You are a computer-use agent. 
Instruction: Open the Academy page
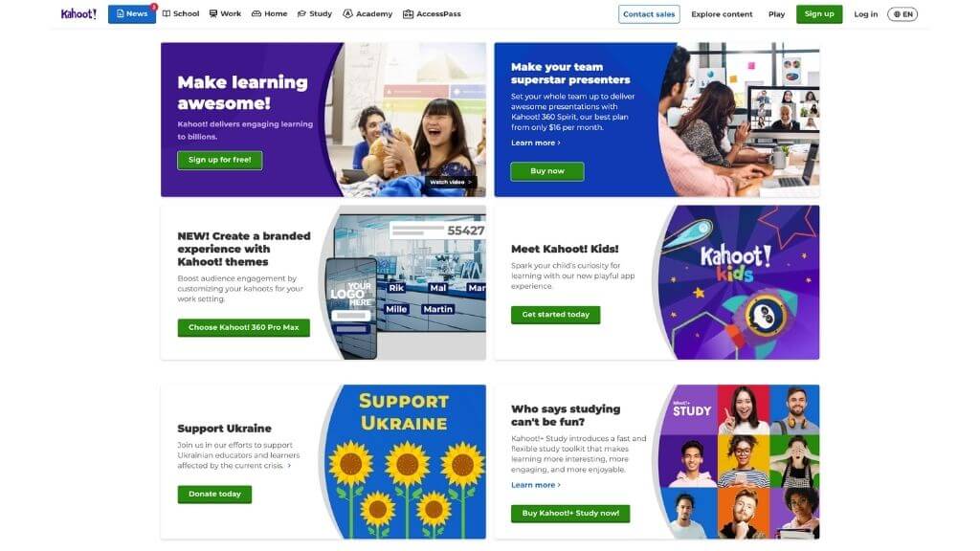pos(367,13)
